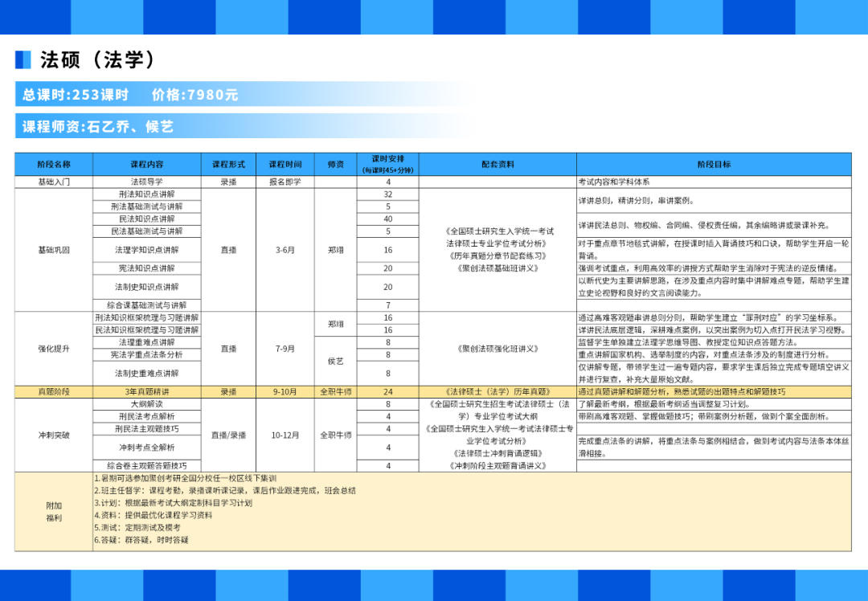Click the 32 class-hours cell
The height and width of the screenshot is (601, 868).
coord(387,194)
